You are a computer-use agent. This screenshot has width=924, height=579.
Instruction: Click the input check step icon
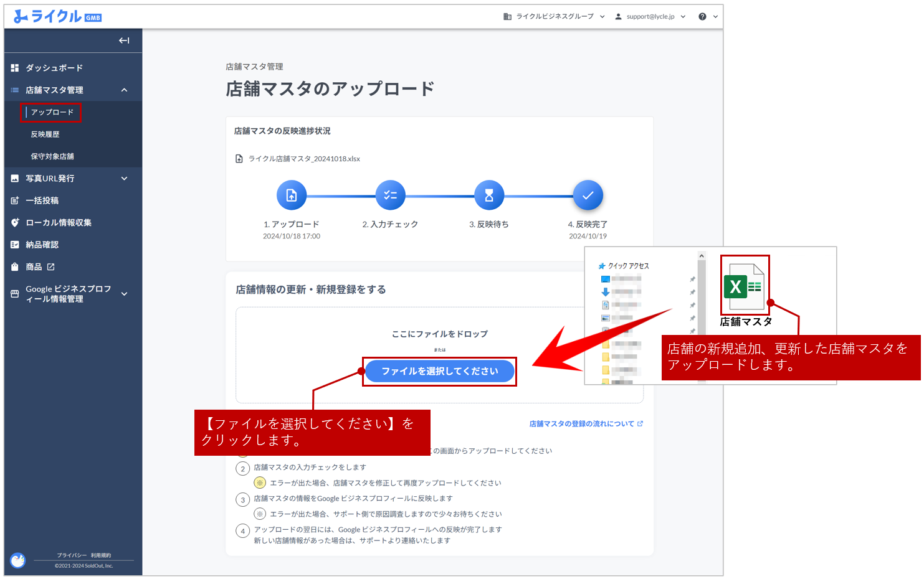391,195
